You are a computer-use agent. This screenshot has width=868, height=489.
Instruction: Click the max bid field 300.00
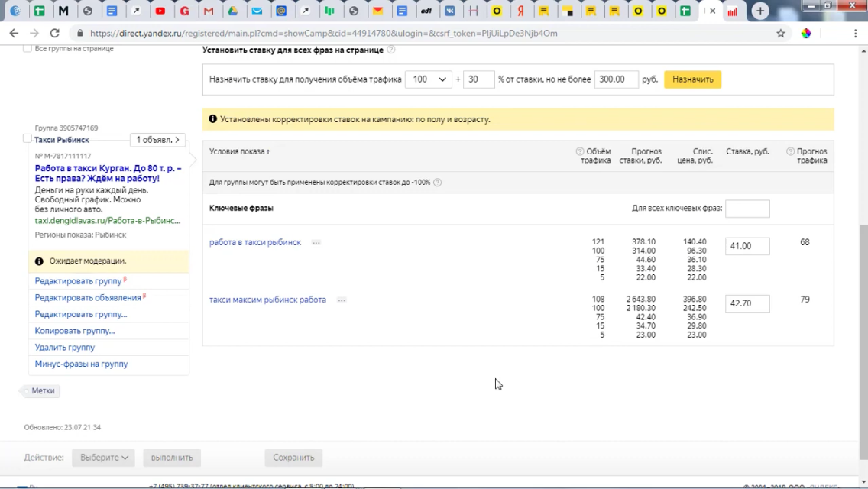click(616, 79)
